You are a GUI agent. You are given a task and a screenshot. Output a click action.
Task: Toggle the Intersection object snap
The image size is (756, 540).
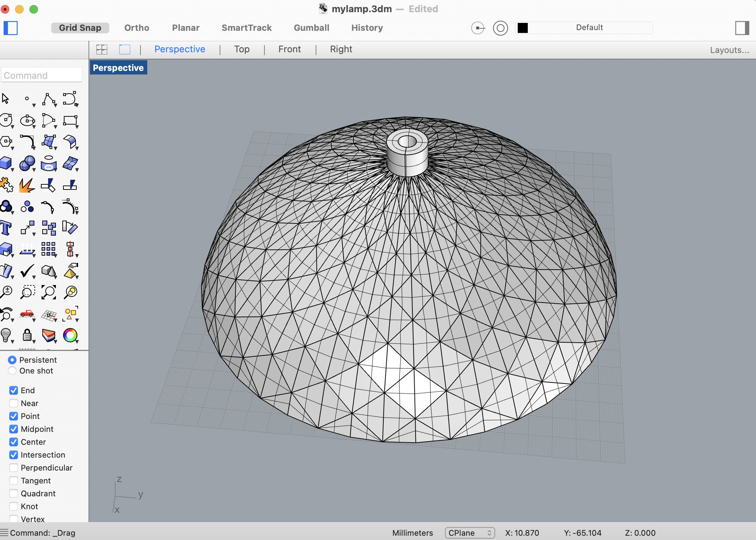pyautogui.click(x=14, y=455)
